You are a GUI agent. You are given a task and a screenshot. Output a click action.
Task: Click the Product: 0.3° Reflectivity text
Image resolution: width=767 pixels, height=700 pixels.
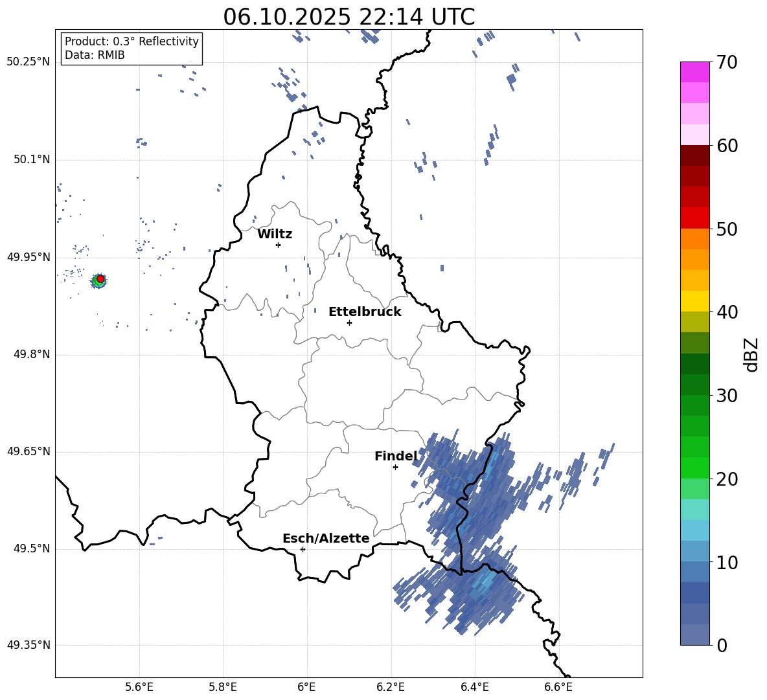[x=132, y=41]
